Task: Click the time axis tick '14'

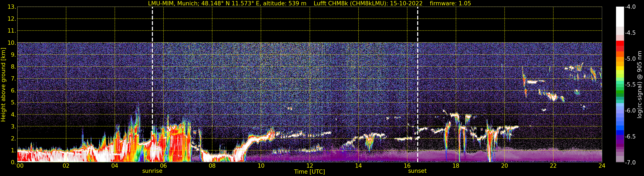Action: [358, 166]
